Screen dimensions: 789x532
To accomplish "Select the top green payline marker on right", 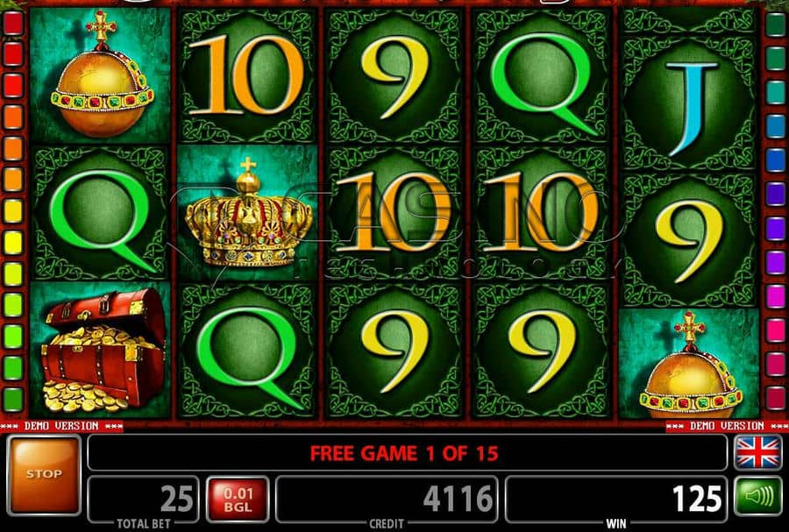I will point(776,25).
